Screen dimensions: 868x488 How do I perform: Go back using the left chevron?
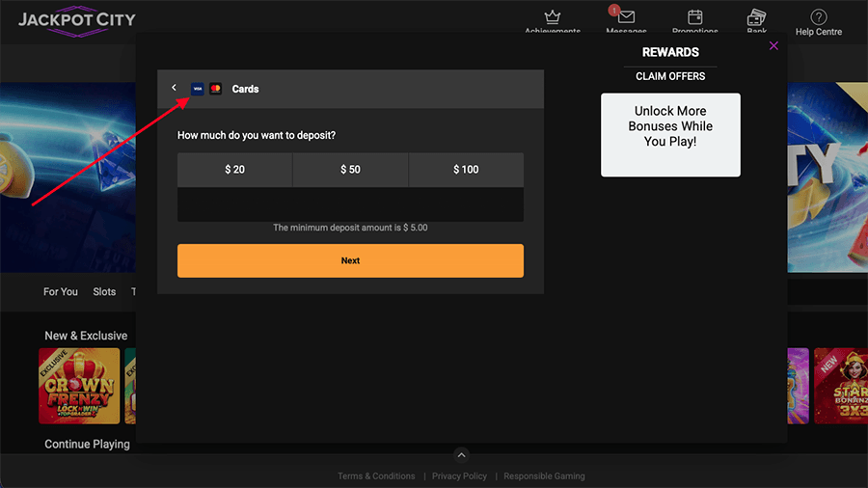point(174,88)
